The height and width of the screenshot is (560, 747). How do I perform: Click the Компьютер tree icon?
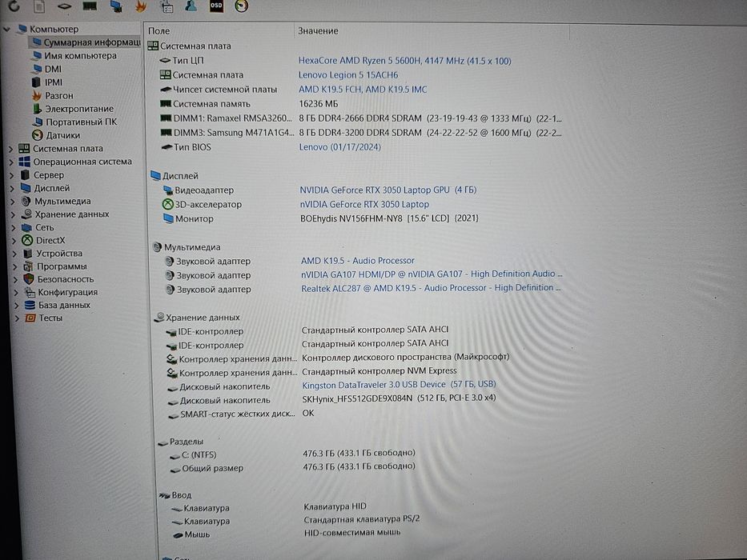point(22,29)
